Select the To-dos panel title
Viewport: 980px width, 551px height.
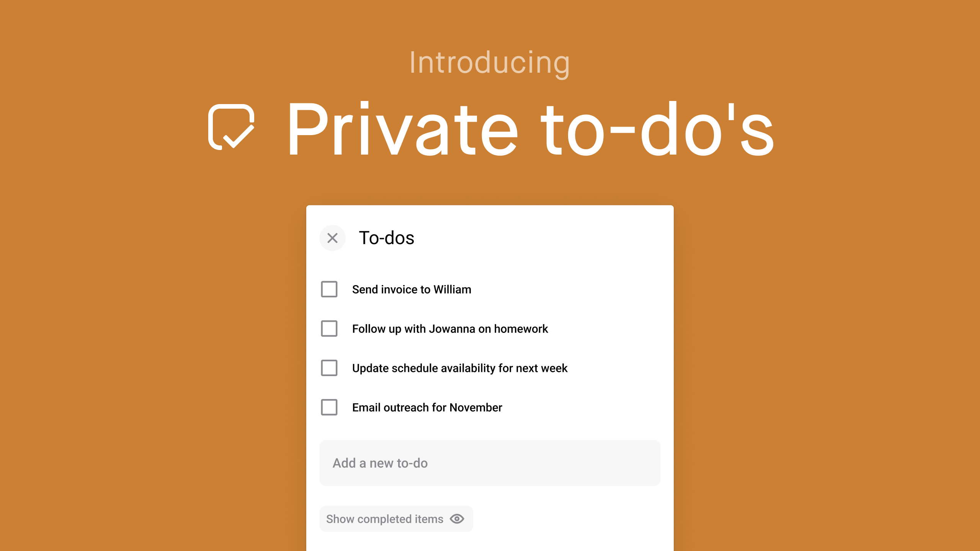coord(386,238)
